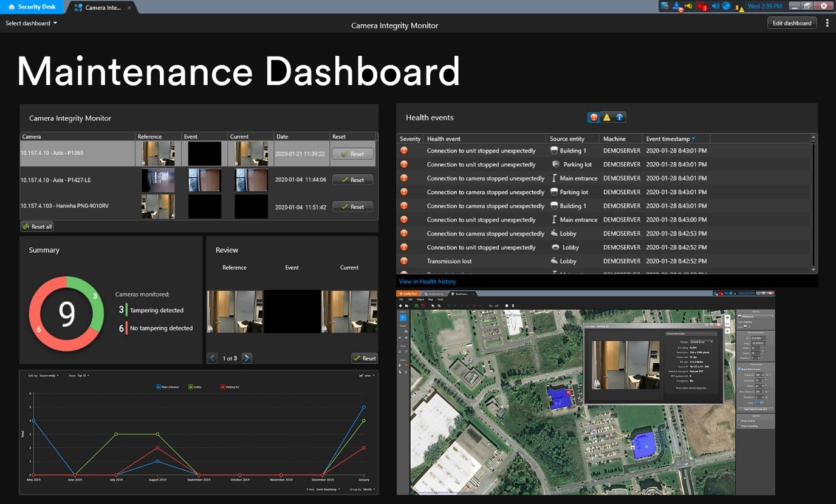This screenshot has width=836, height=504.
Task: Toggle the red error severity filter
Action: (x=594, y=117)
